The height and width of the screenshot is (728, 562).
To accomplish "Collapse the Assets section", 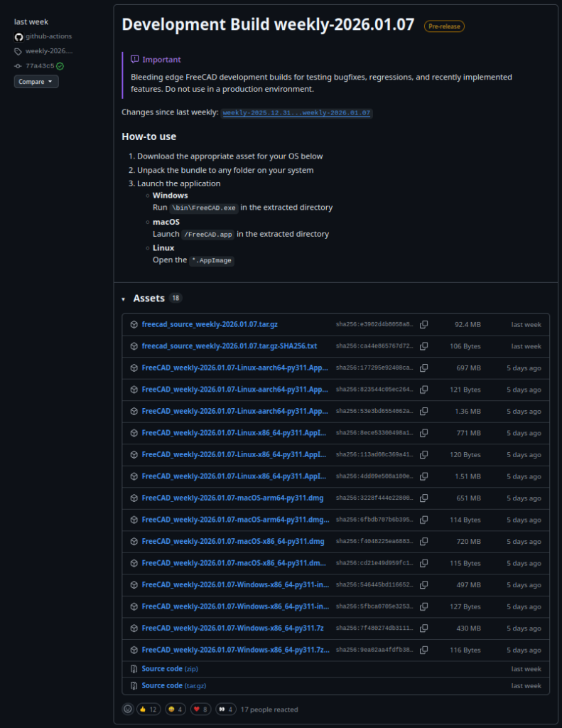I will pyautogui.click(x=123, y=299).
